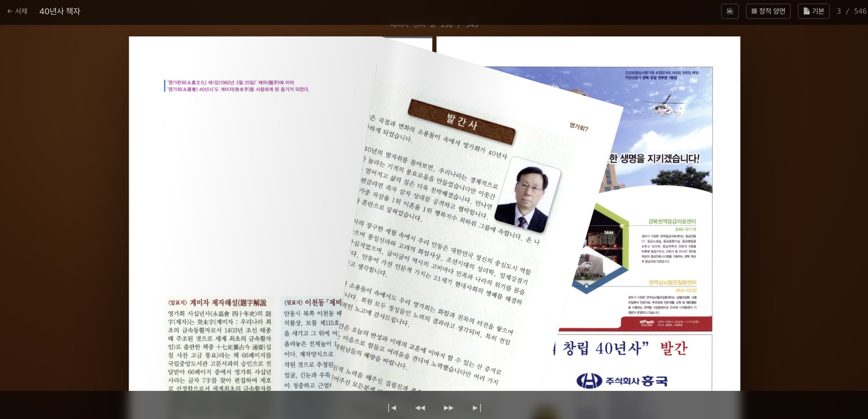Click the 이천동 back-cover heading
Image resolution: width=868 pixels, height=419 pixels.
(313, 302)
